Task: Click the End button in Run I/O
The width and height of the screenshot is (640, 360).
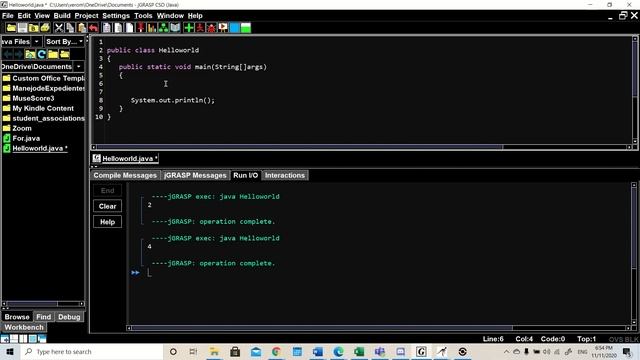Action: click(x=107, y=191)
